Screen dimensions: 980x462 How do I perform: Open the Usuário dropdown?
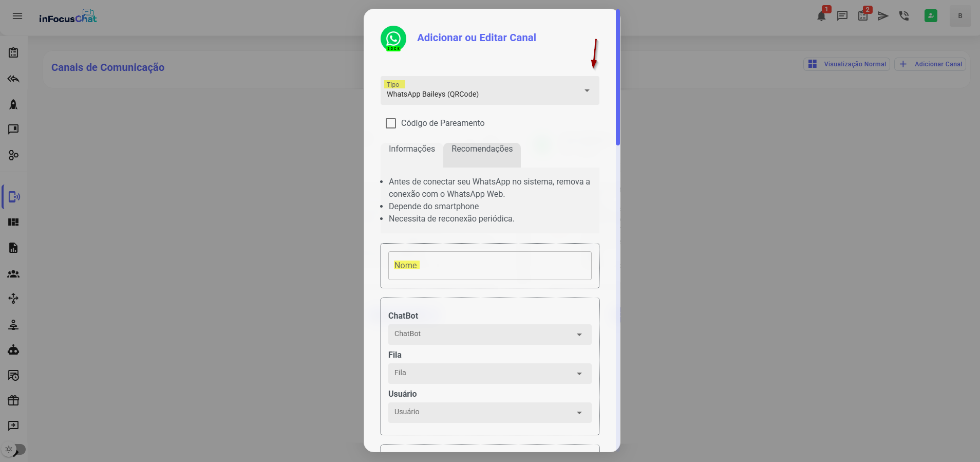(x=489, y=413)
